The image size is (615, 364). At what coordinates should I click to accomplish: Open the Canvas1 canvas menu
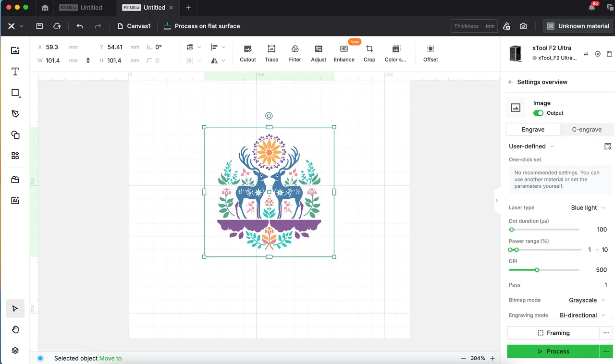(x=135, y=26)
